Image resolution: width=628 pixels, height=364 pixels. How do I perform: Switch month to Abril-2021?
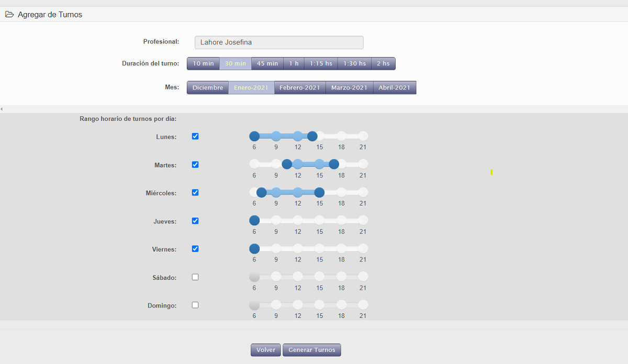click(395, 87)
